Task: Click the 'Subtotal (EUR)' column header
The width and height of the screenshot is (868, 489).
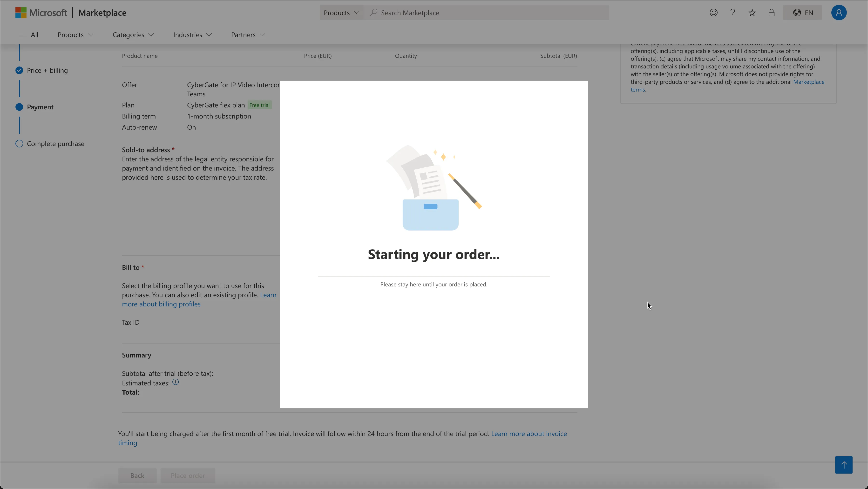Action: [x=558, y=56]
